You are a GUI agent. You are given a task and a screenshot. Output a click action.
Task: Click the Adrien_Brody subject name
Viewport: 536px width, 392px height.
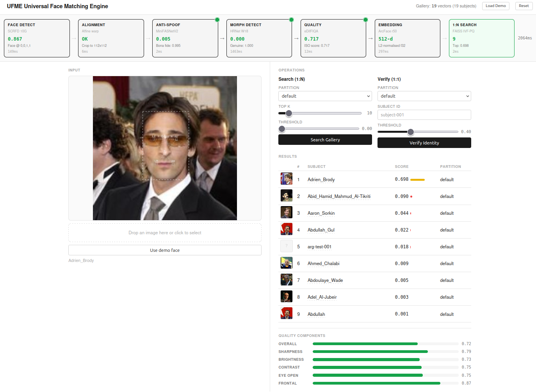pyautogui.click(x=321, y=180)
